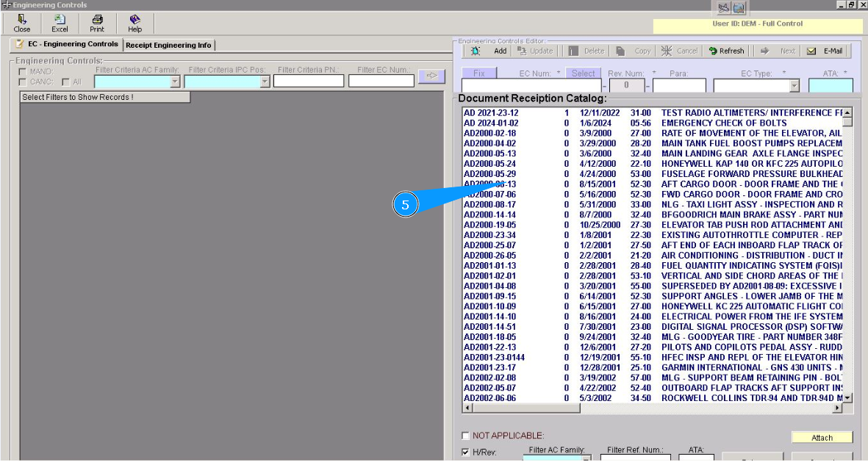Toggle the MAND checkbox
The width and height of the screenshot is (868, 462).
coord(24,71)
